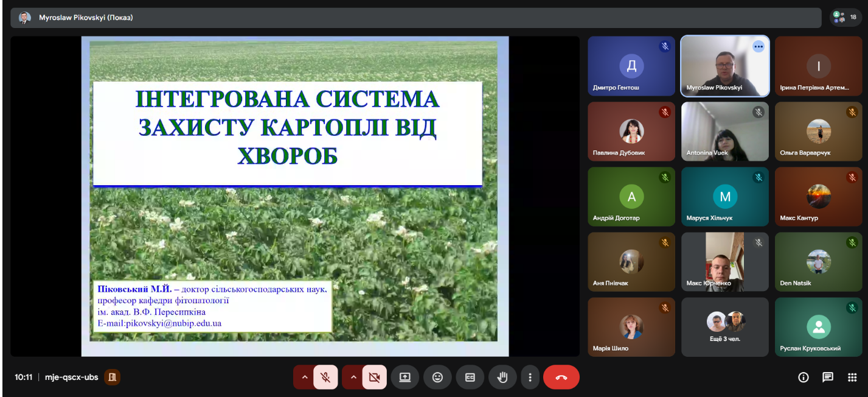Select Antonina Vuek video tile

point(725,132)
